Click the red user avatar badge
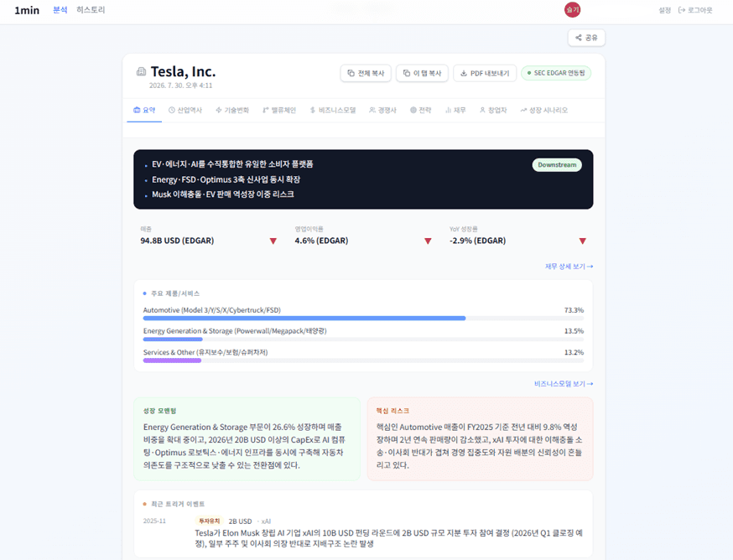This screenshot has height=560, width=733. click(572, 9)
